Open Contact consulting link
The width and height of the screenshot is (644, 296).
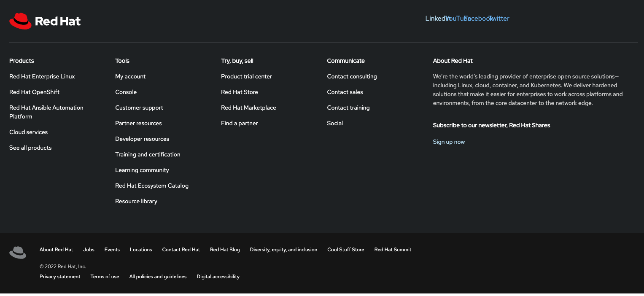(352, 76)
